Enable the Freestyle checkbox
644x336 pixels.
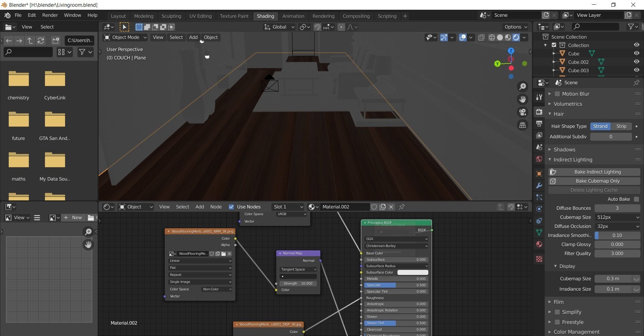(557, 322)
